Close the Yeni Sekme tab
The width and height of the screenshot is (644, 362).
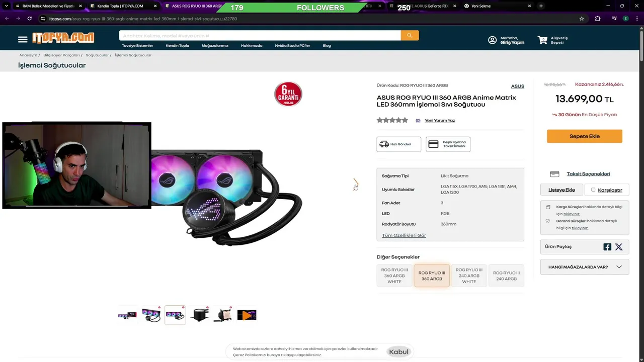click(x=529, y=6)
